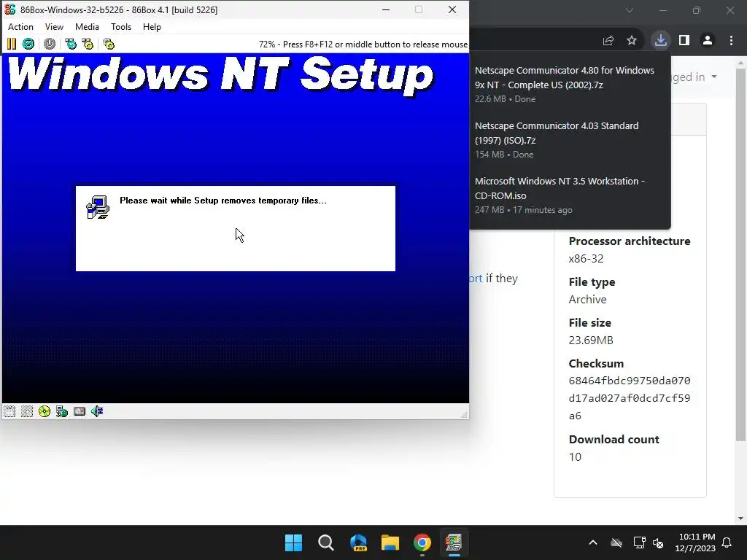The height and width of the screenshot is (560, 747).
Task: Click the 86Box title bar app icon
Action: pos(10,9)
